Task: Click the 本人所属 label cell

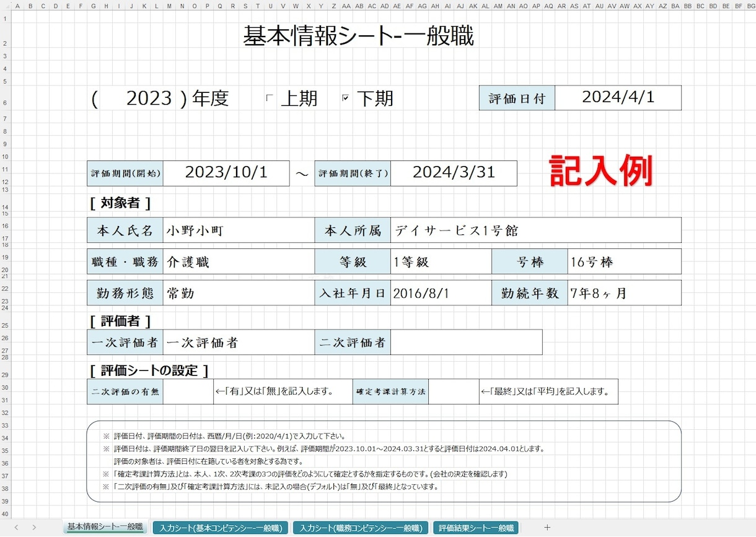Action: click(353, 230)
